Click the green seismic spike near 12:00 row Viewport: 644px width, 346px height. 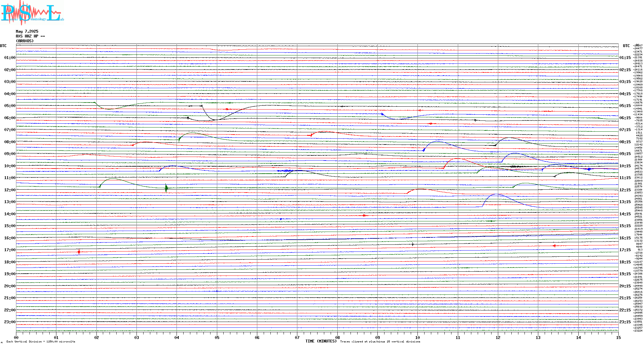click(x=166, y=188)
